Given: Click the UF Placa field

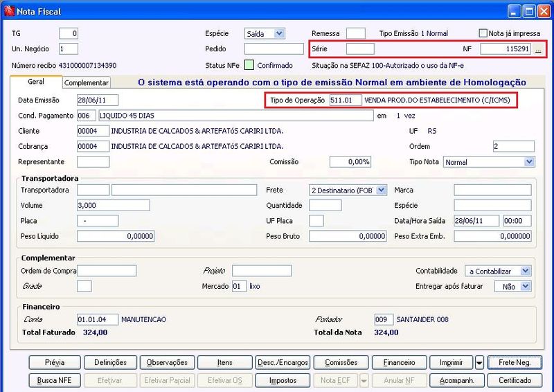Looking at the screenshot, I should [316, 221].
